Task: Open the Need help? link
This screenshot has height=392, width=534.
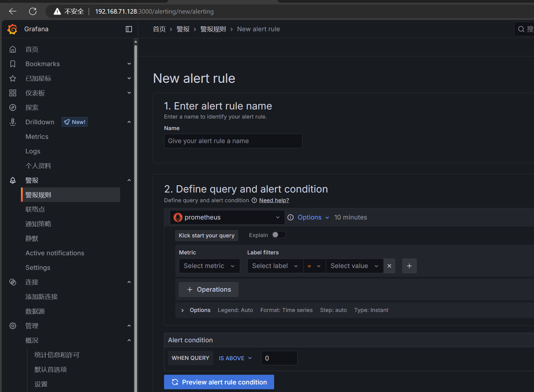Action: pos(274,200)
